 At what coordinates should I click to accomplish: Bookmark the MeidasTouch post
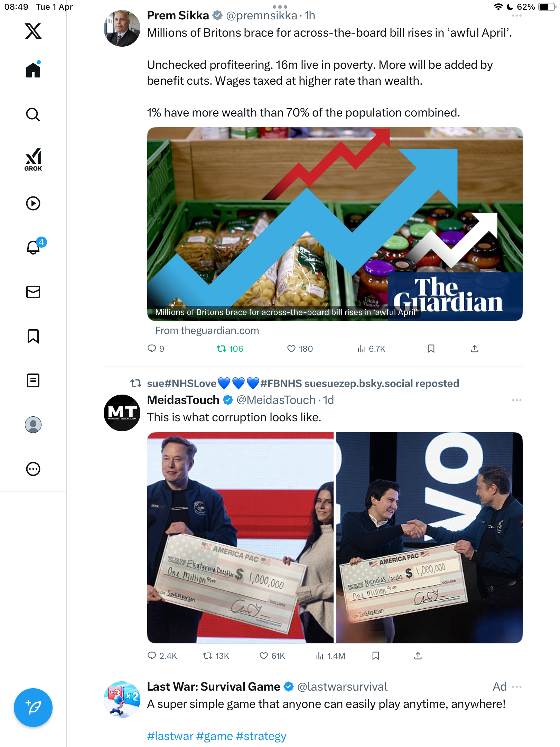pos(376,656)
